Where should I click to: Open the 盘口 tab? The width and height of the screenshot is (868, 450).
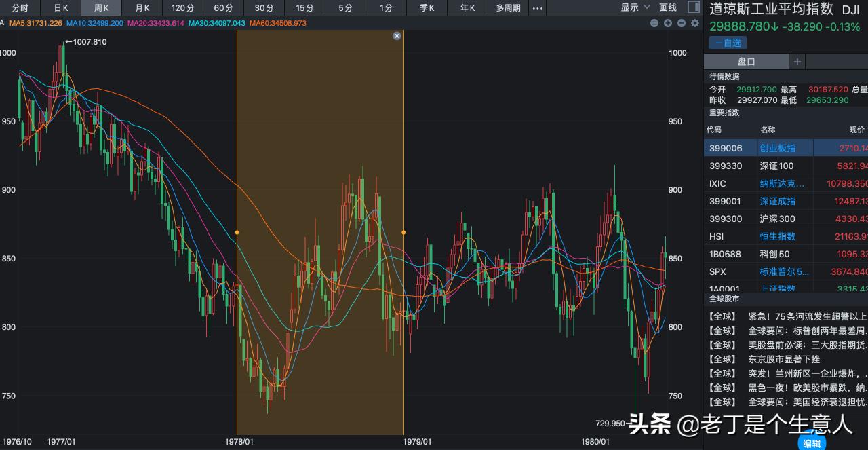pyautogui.click(x=746, y=62)
